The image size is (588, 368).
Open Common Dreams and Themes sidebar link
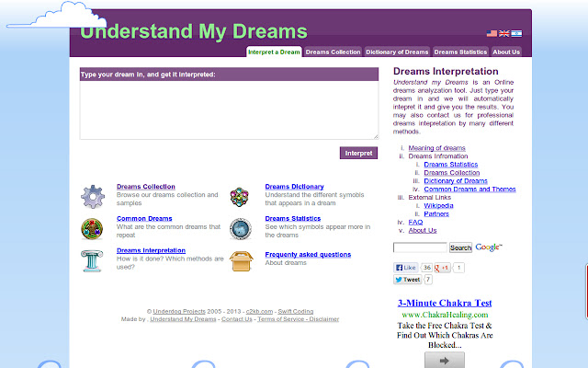click(x=469, y=190)
